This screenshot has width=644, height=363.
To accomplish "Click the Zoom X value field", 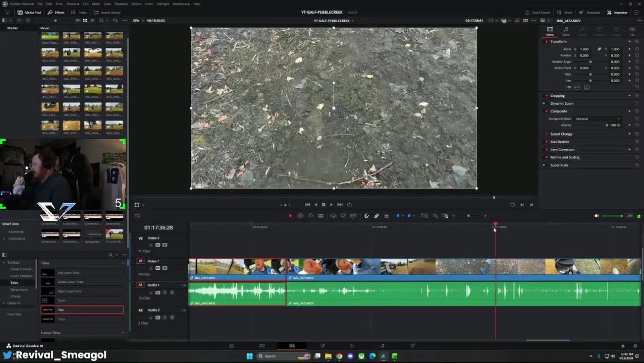I will tap(585, 49).
